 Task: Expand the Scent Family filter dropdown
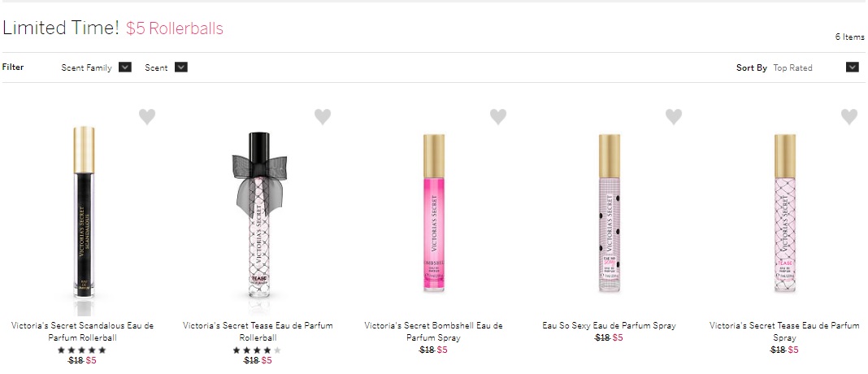124,67
